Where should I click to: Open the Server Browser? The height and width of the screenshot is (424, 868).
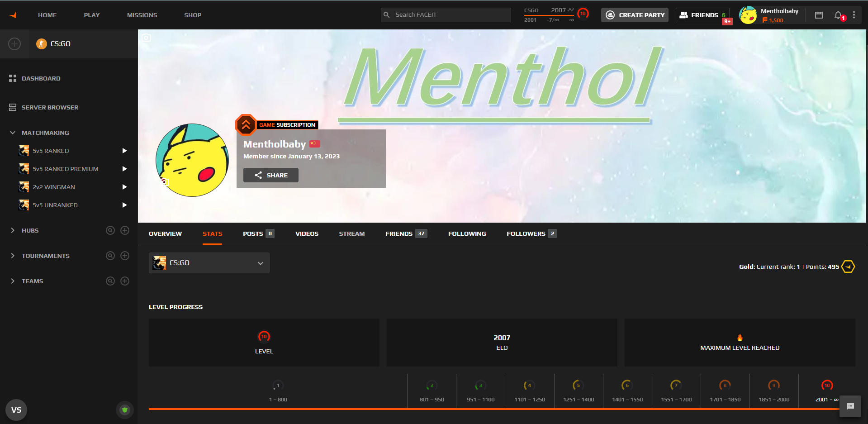(x=50, y=107)
